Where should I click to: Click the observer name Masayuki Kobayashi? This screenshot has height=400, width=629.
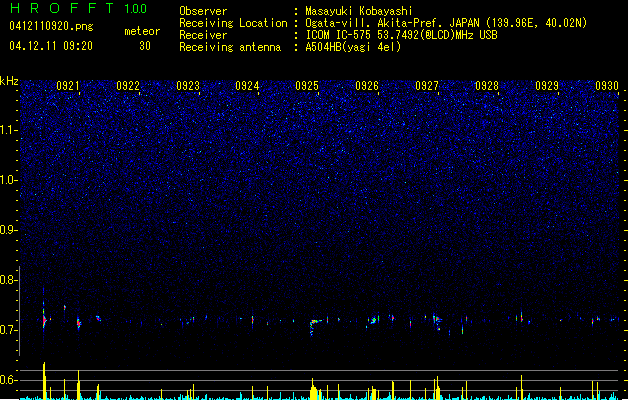pyautogui.click(x=359, y=11)
